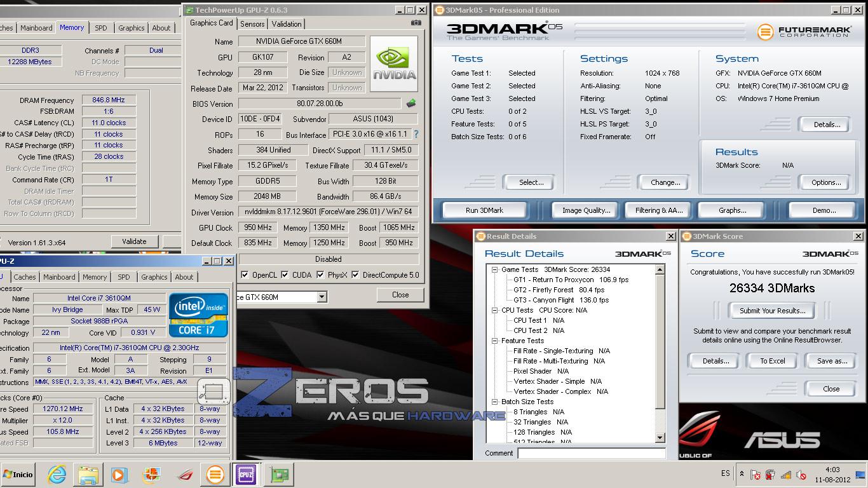Click the 3DMark Score window title icon
Viewport: 868px width, 488px height.
[x=686, y=236]
